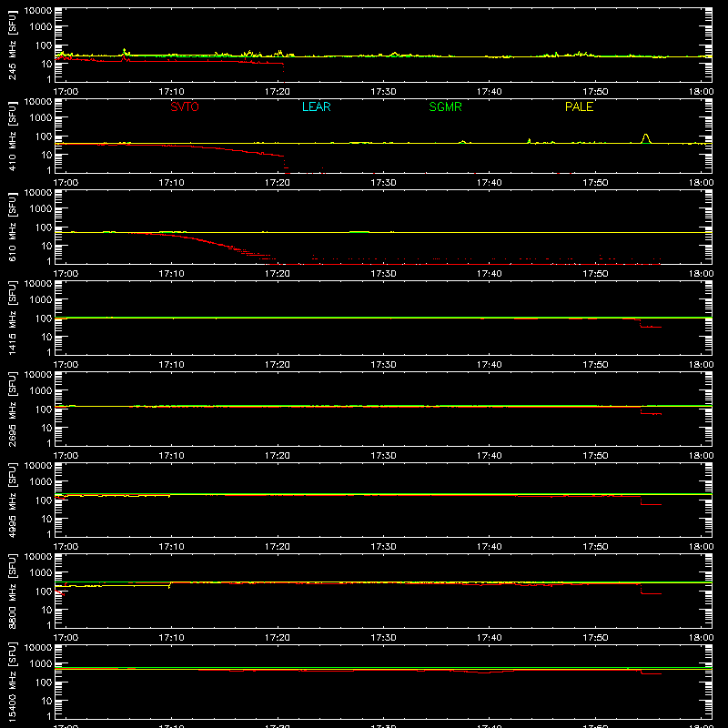Click the cyan LEAR legend label
This screenshot has height=728, width=728.
coord(316,106)
